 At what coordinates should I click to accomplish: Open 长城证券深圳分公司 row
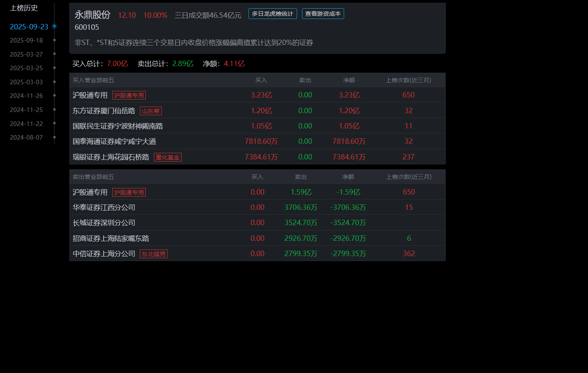tap(257, 223)
